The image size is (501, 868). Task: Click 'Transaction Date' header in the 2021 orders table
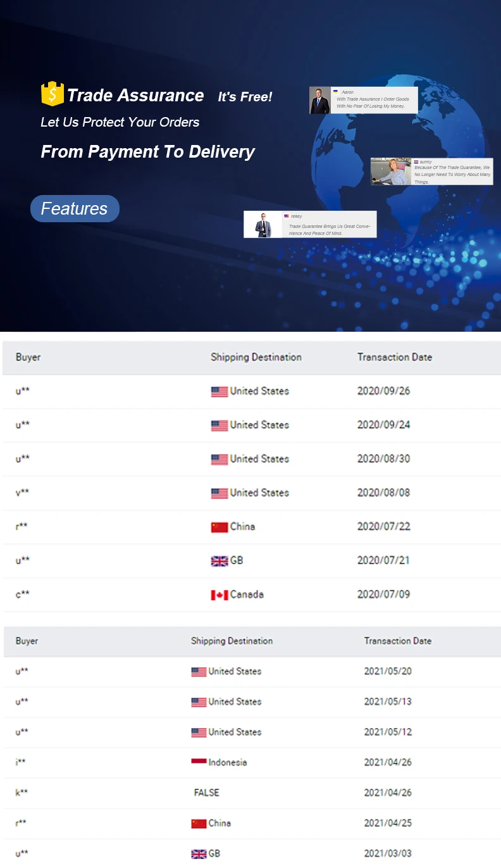398,641
